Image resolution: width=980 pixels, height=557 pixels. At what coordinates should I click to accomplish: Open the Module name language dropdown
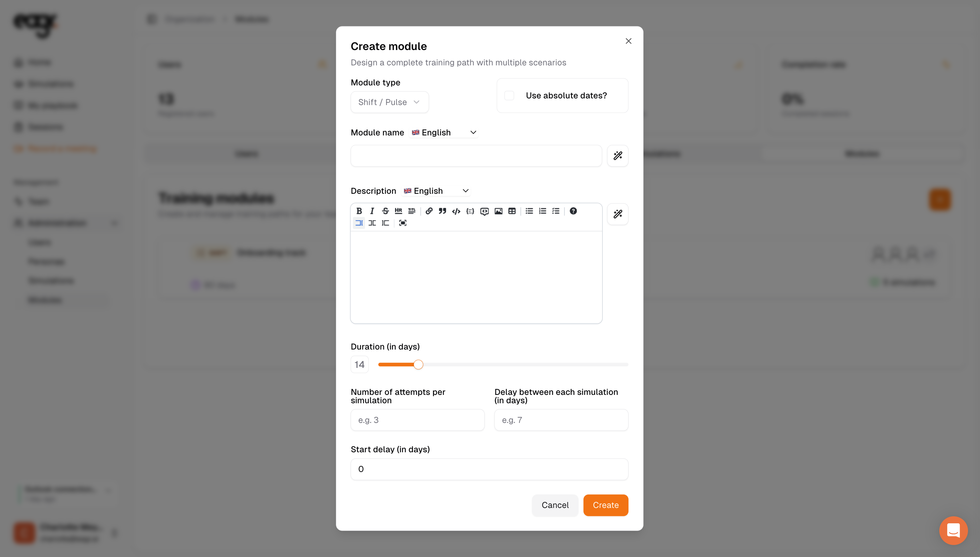pos(444,132)
